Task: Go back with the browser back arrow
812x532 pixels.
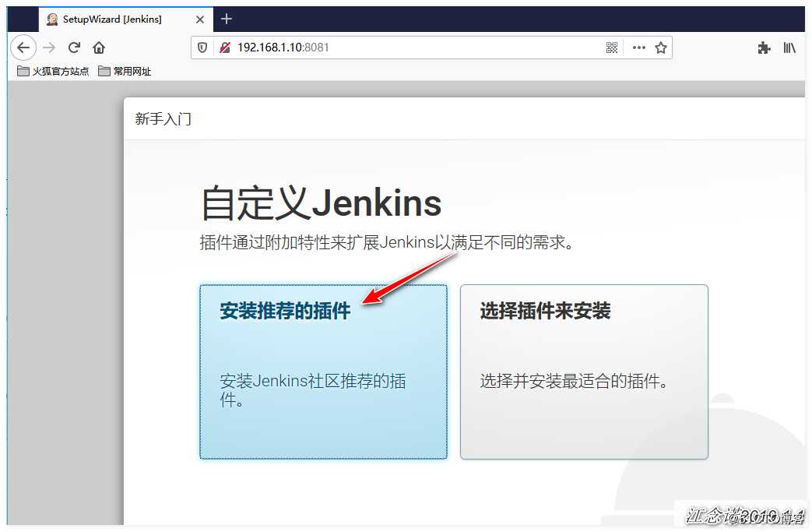Action: pos(23,48)
